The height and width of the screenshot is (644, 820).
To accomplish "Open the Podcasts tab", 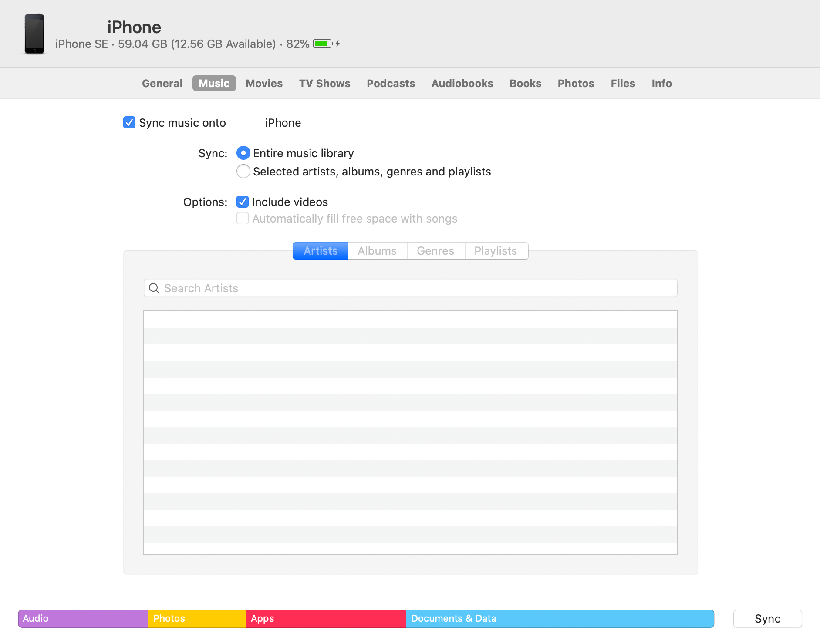I will point(391,83).
